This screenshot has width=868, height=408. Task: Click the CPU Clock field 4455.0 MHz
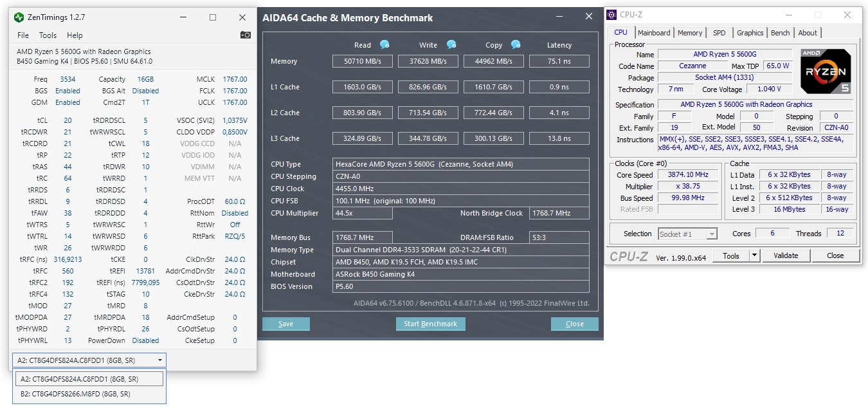point(461,189)
